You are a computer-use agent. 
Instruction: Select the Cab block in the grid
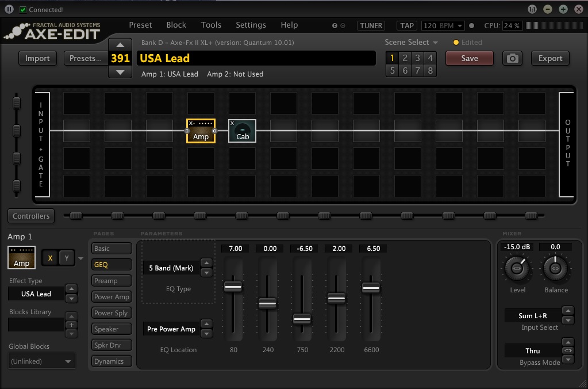[x=242, y=131]
